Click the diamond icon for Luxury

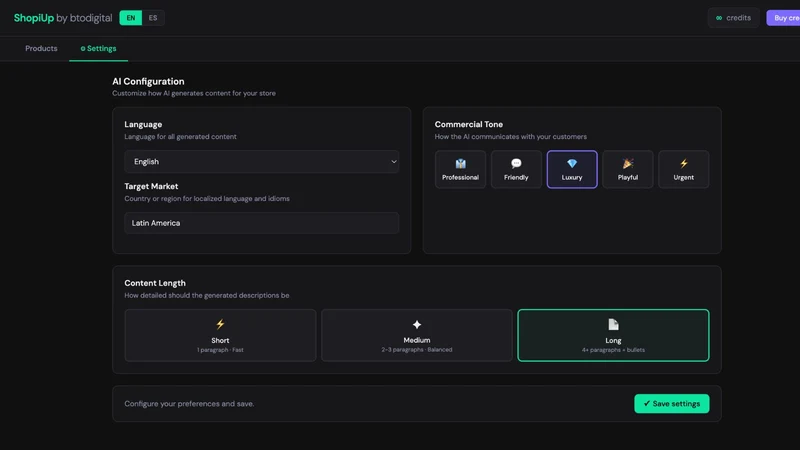572,163
